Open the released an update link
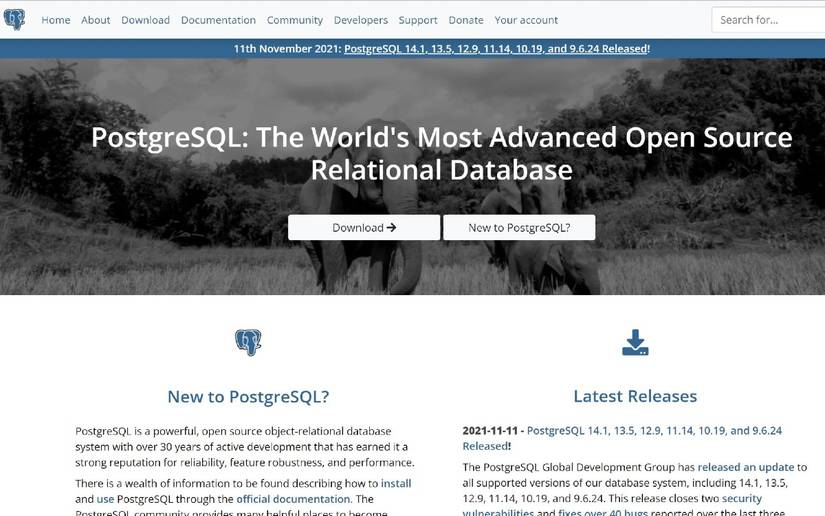Image resolution: width=825 pixels, height=516 pixels. click(x=746, y=467)
